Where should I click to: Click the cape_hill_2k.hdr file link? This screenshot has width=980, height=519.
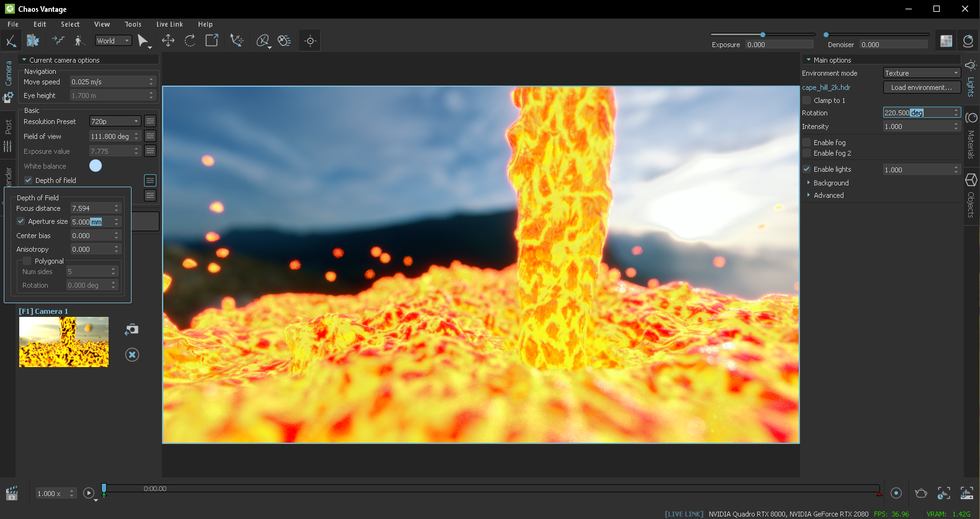click(826, 87)
